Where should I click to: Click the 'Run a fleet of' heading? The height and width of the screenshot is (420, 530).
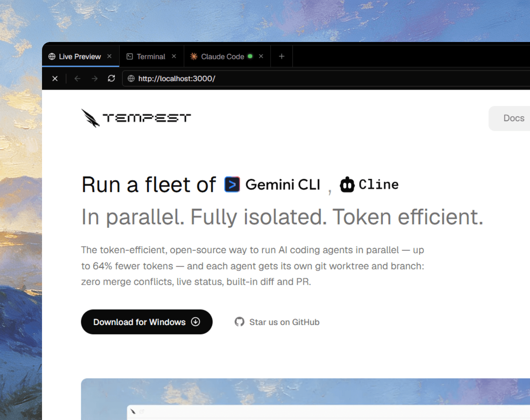click(x=149, y=185)
